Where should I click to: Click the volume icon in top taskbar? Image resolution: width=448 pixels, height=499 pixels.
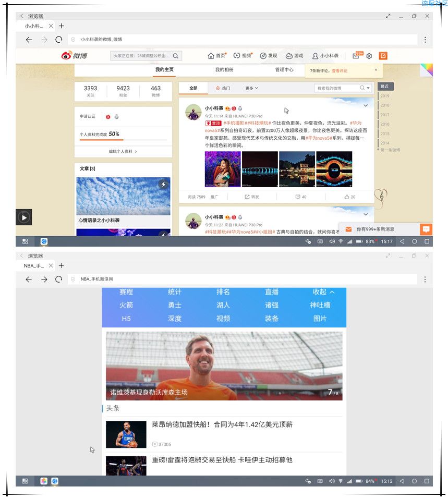click(332, 241)
